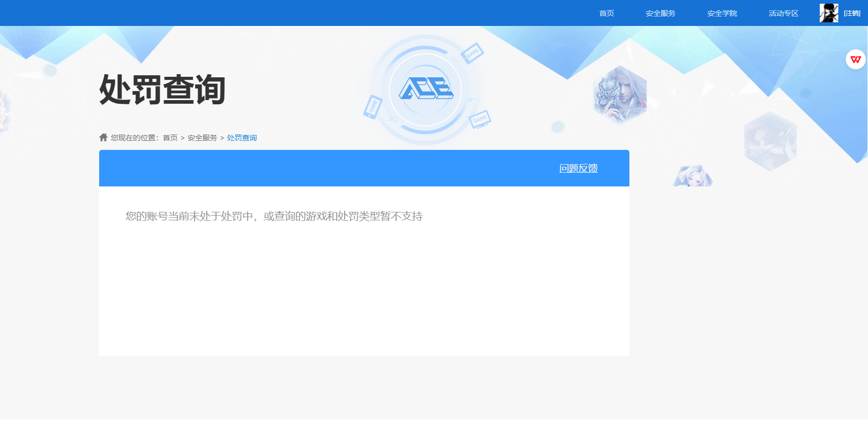Go to the 安全学院 navigation item
Viewport: 868px width, 429px height.
click(722, 13)
